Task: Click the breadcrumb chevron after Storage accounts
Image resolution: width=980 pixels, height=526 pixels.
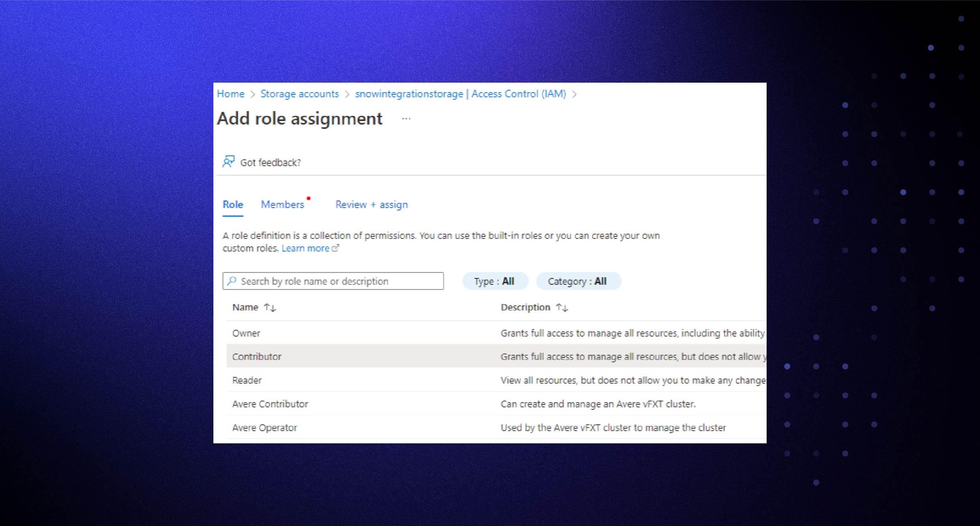Action: pyautogui.click(x=347, y=94)
